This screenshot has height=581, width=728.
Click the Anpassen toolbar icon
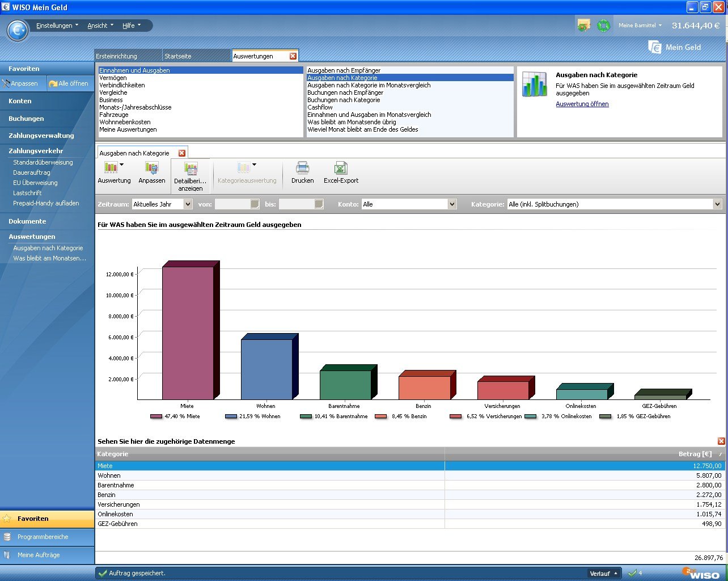pyautogui.click(x=151, y=168)
